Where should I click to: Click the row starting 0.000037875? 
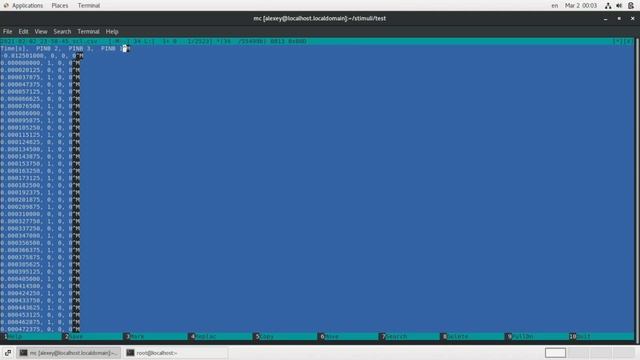[x=40, y=78]
